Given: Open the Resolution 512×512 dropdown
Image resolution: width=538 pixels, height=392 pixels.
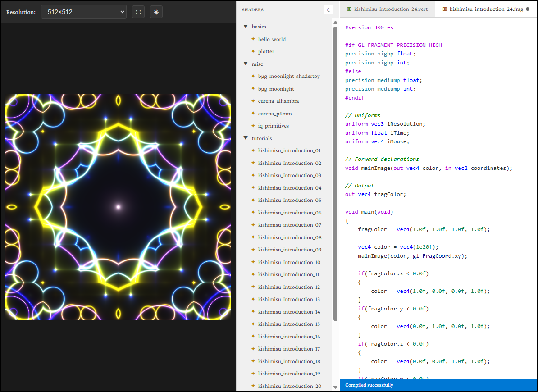Looking at the screenshot, I should tap(84, 12).
